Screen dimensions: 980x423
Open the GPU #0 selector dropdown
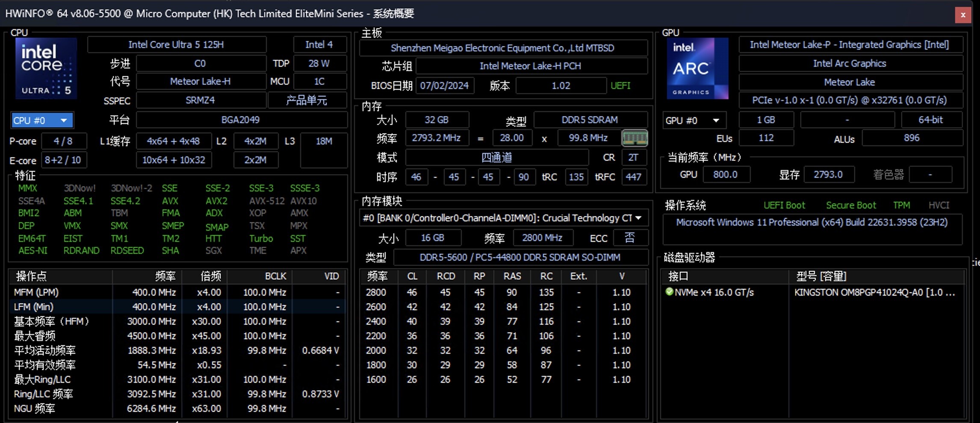692,120
